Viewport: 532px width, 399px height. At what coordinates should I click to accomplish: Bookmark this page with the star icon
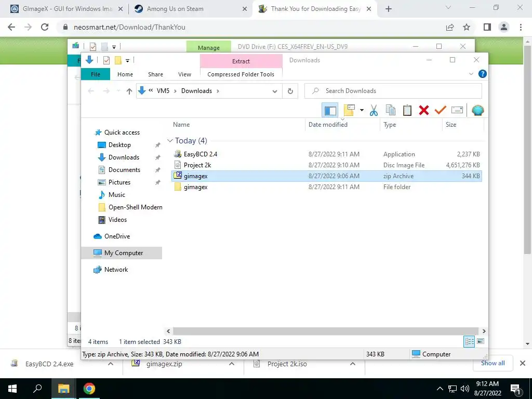tap(467, 27)
